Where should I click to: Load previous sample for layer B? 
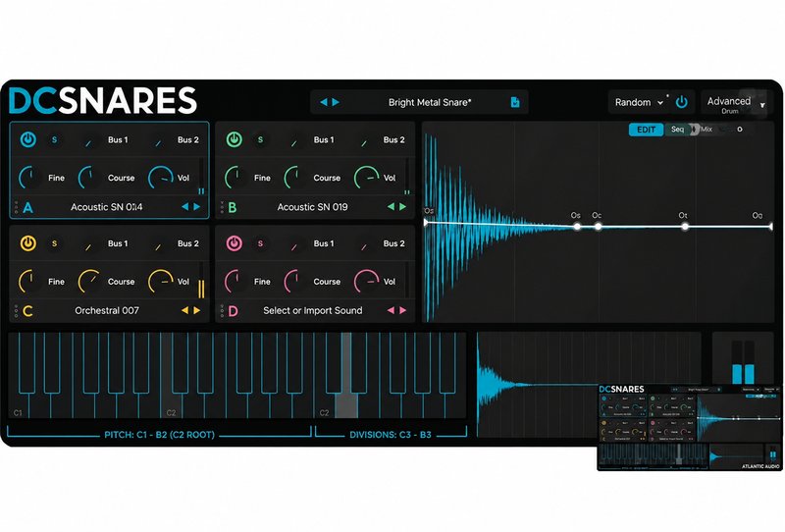pos(391,206)
